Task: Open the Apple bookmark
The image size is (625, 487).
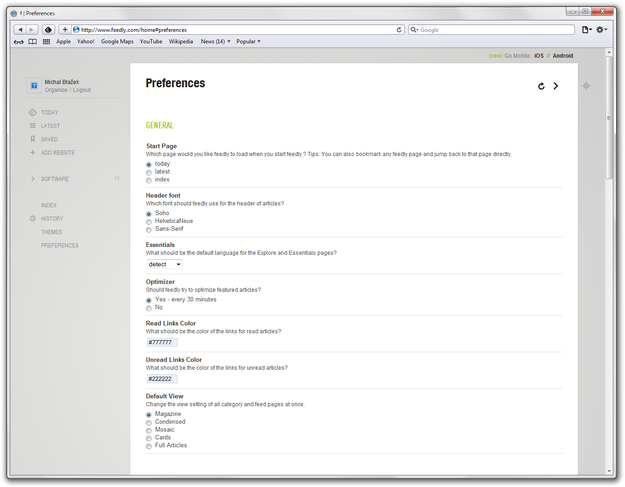Action: tap(63, 41)
